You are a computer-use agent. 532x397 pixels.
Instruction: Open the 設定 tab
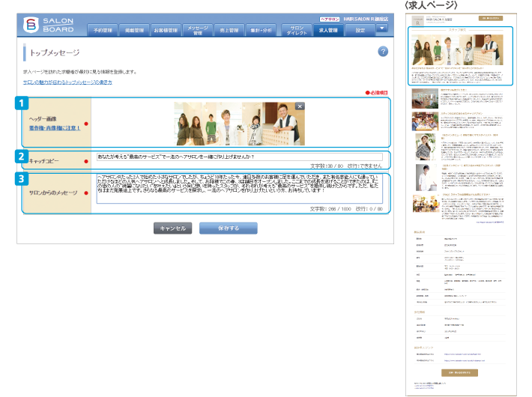click(360, 31)
